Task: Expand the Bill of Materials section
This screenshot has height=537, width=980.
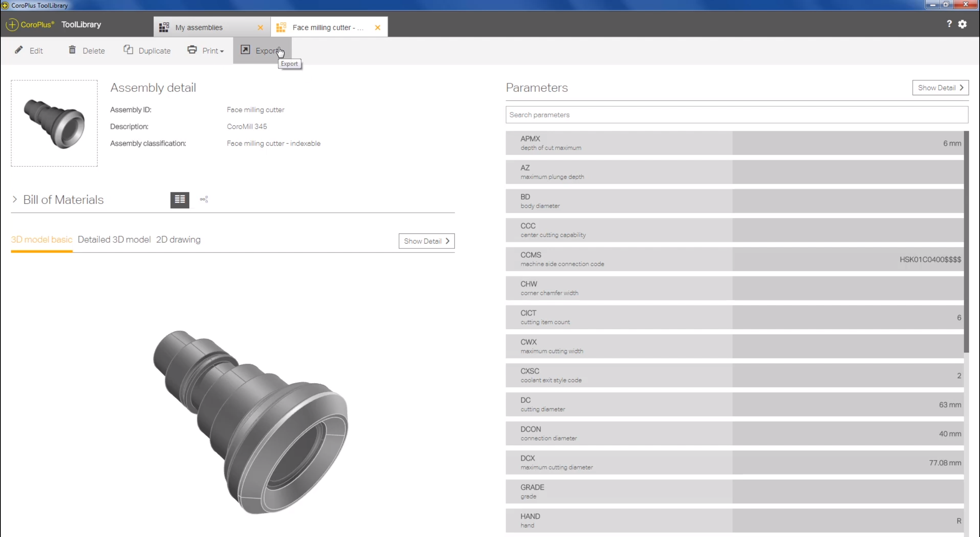Action: point(15,200)
